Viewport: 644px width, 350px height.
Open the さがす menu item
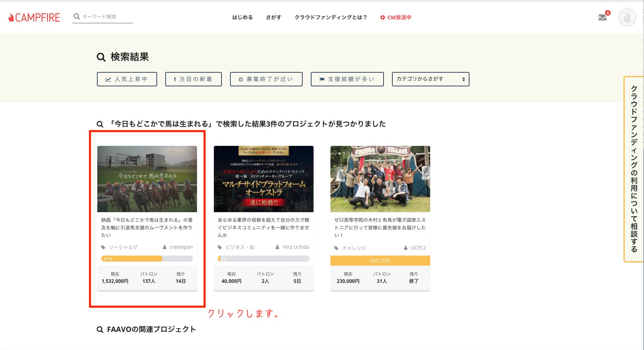[273, 17]
